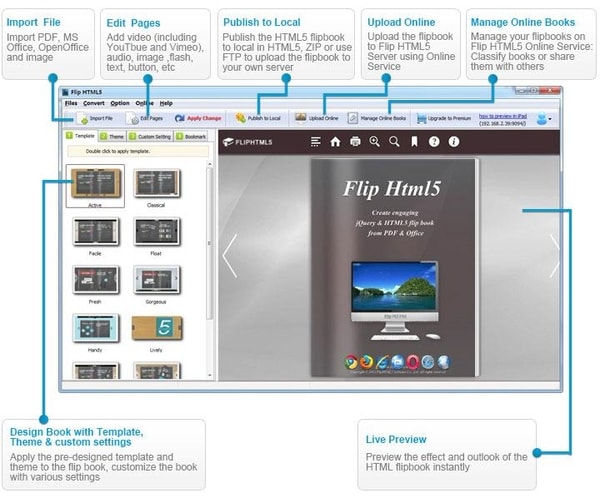Viewport: 600px width, 498px height.
Task: Click the zoom in magnifier icon
Action: [375, 142]
